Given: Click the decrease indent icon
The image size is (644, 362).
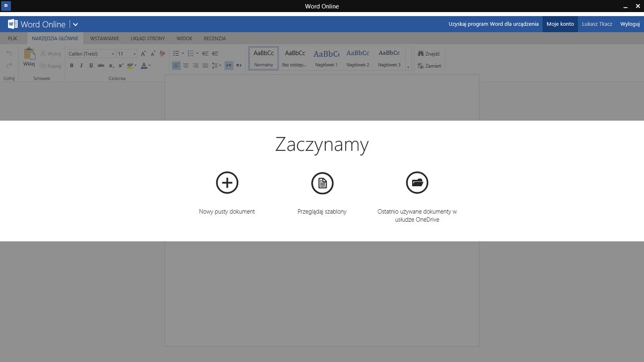Looking at the screenshot, I should (x=205, y=53).
